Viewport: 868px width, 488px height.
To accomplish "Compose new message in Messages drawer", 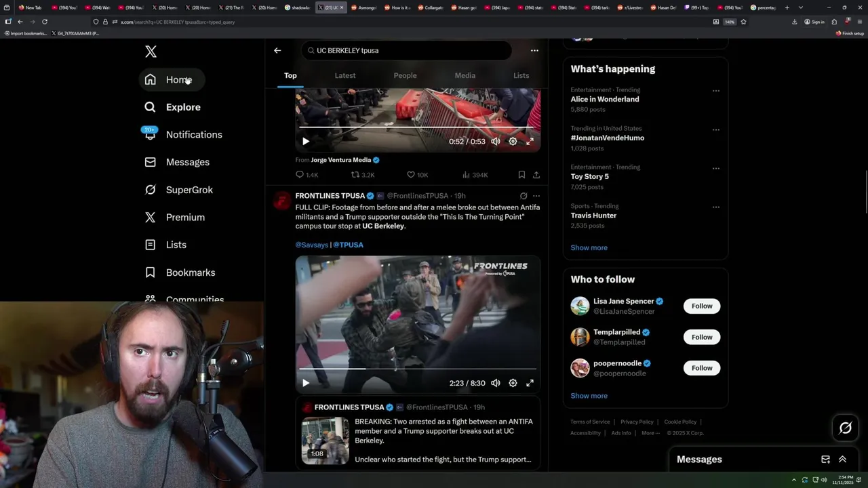I will [825, 460].
